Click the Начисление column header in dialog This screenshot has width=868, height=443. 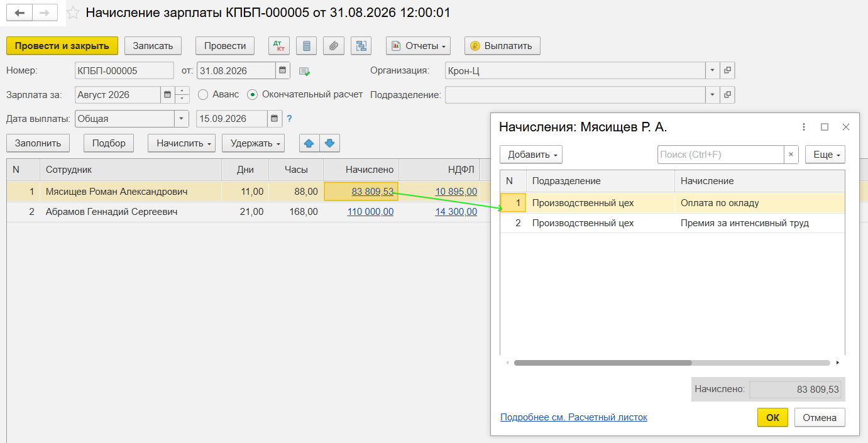point(759,181)
